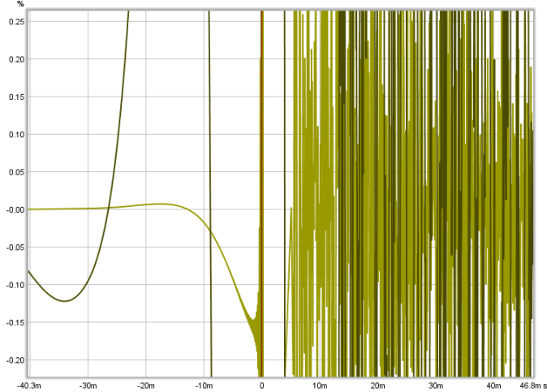The height and width of the screenshot is (392, 547).
Task: Click the "40m" time axis label
Action: 493,386
